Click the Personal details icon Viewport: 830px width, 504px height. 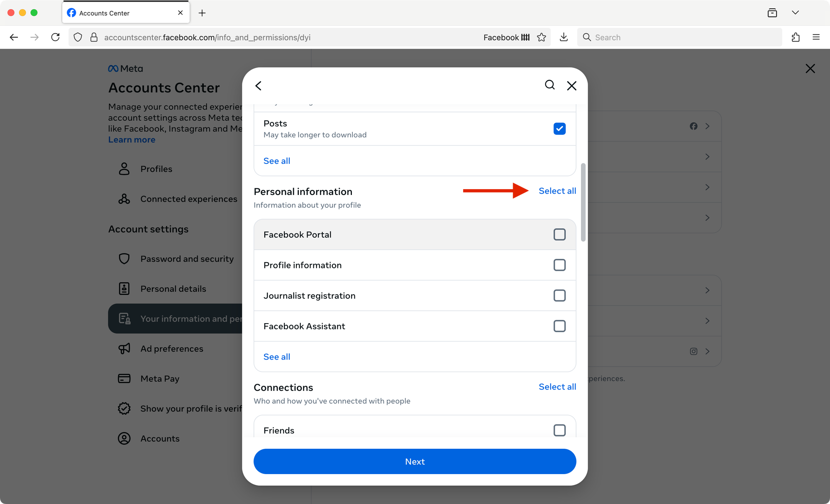click(x=124, y=289)
